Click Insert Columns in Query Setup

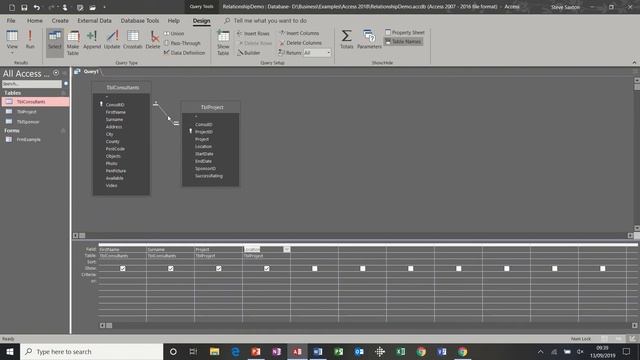click(x=299, y=33)
